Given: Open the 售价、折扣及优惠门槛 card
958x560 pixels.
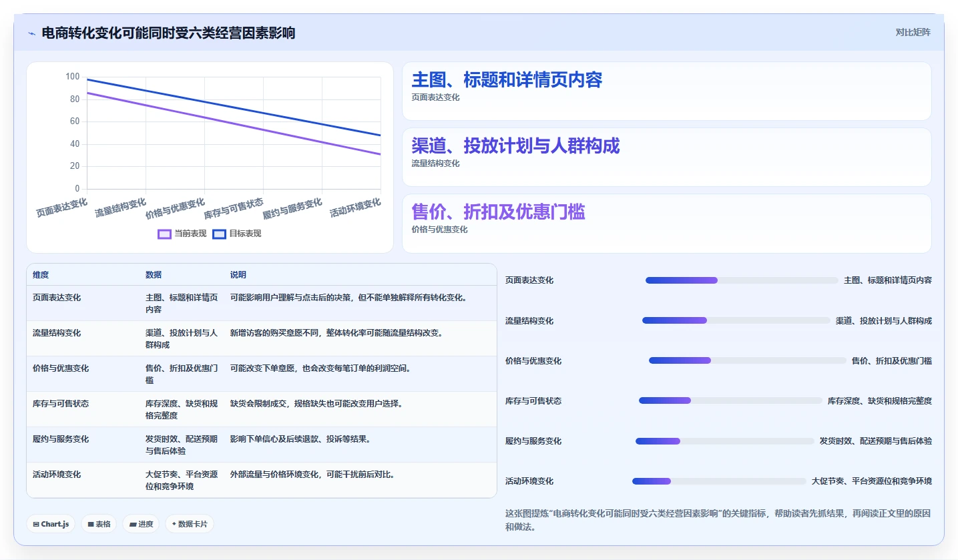Looking at the screenshot, I should [x=666, y=223].
